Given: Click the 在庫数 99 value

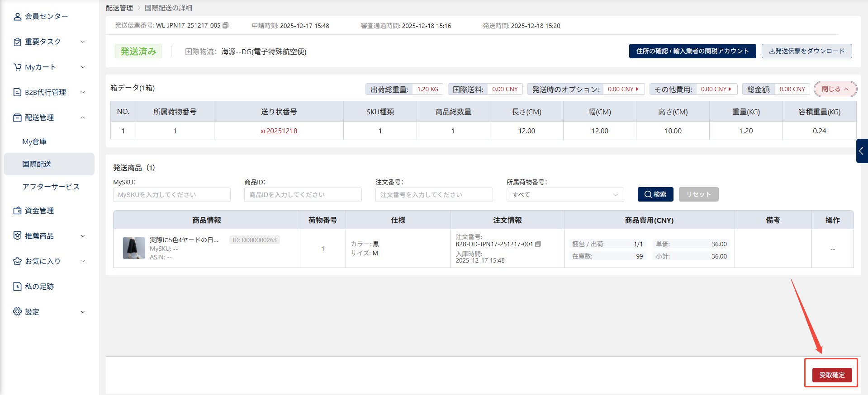Looking at the screenshot, I should point(640,256).
